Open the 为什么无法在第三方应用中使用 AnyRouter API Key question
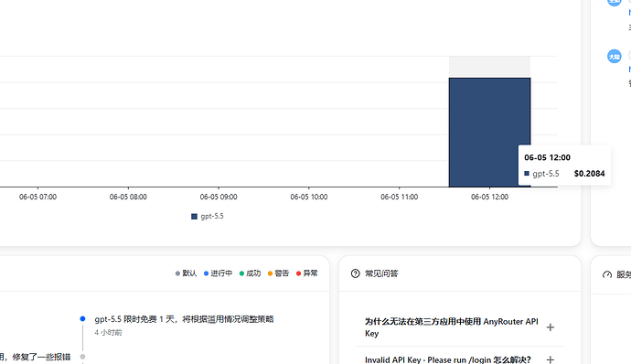631x364 pixels. (x=452, y=327)
